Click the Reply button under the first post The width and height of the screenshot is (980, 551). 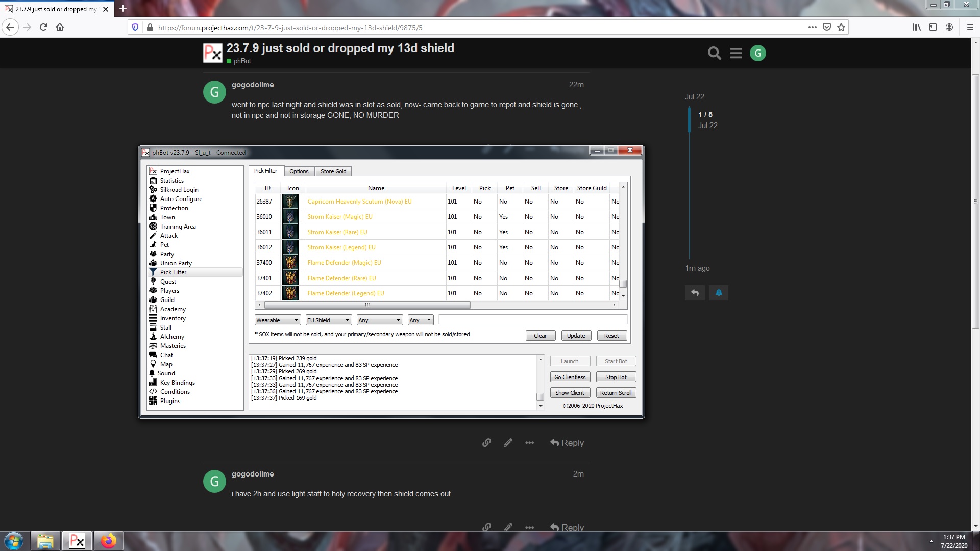click(567, 443)
